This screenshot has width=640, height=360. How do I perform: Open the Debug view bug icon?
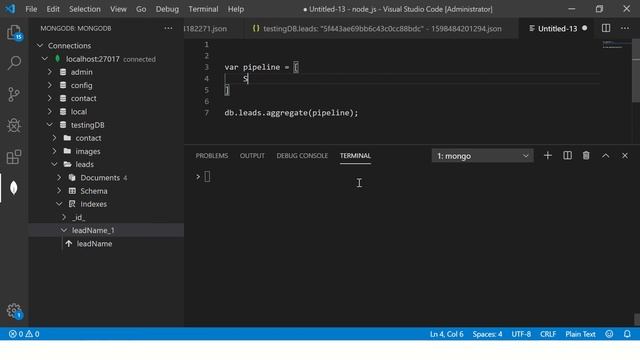coord(14,125)
